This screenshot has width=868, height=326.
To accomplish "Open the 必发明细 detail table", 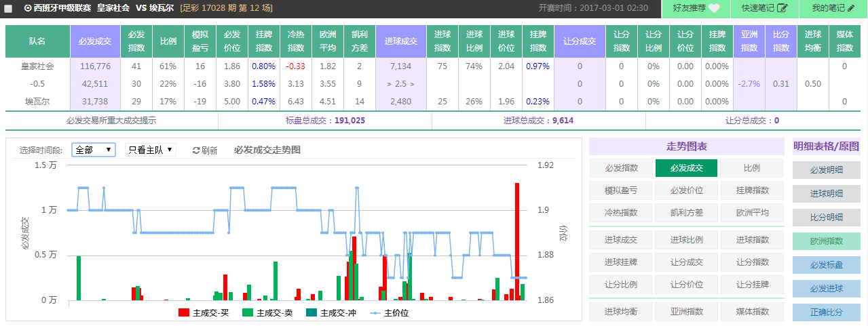I will (x=826, y=170).
